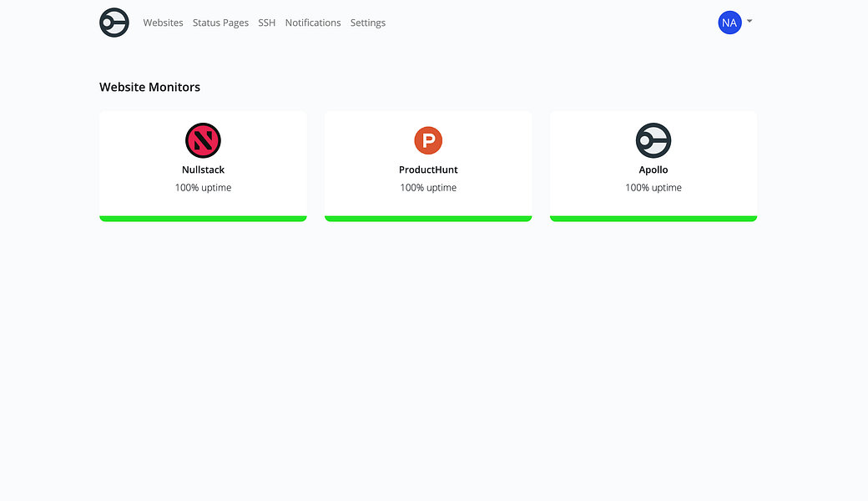Open the SSH section
Viewport: 868px width, 501px height.
(267, 23)
